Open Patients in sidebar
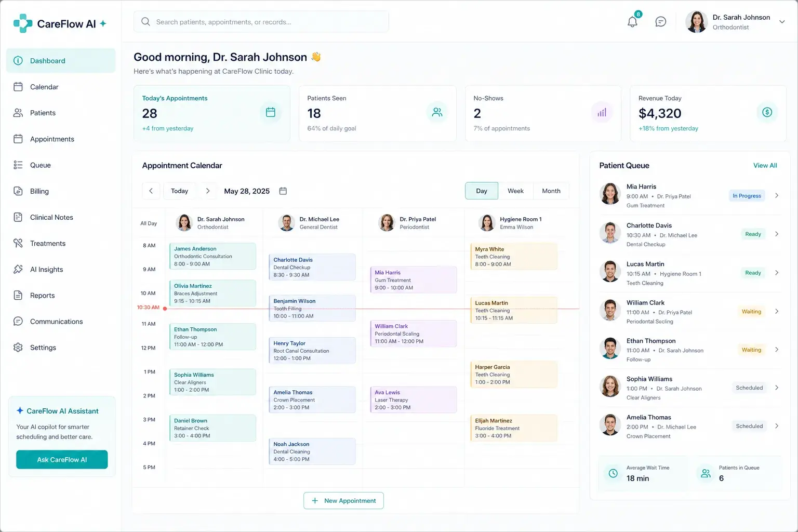Image resolution: width=798 pixels, height=532 pixels. [61, 113]
